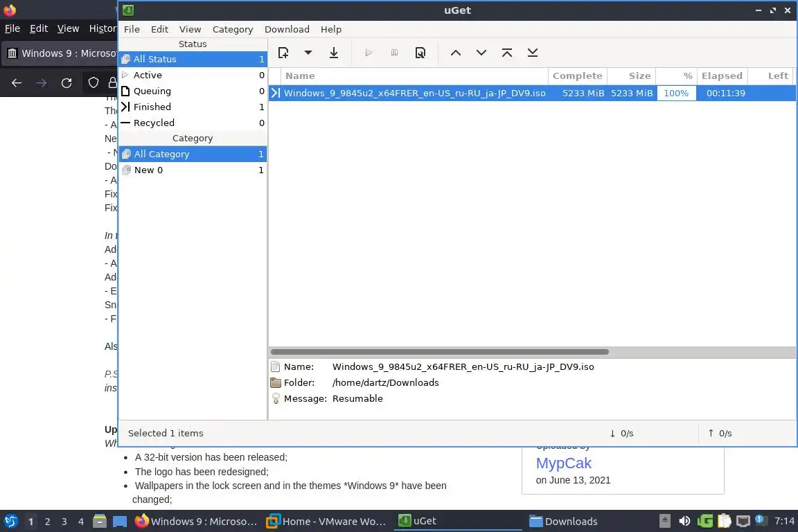Click the Start (play) toolbar icon
Viewport: 798px width, 532px height.
(x=369, y=53)
